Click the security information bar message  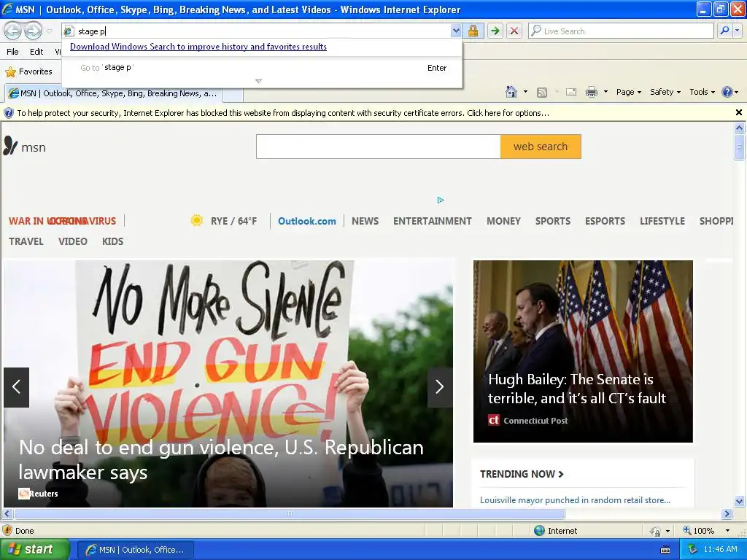coord(283,113)
